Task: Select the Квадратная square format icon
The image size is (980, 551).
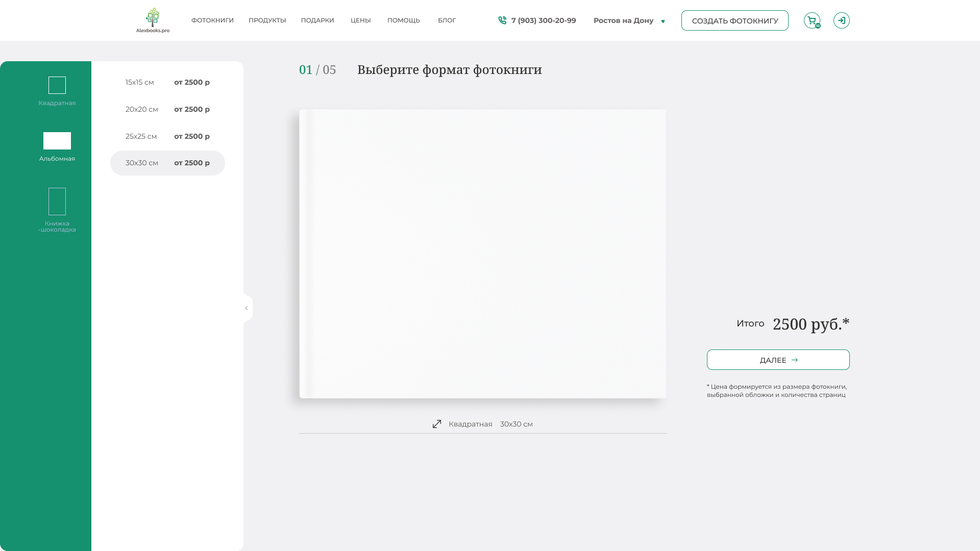Action: pyautogui.click(x=57, y=85)
